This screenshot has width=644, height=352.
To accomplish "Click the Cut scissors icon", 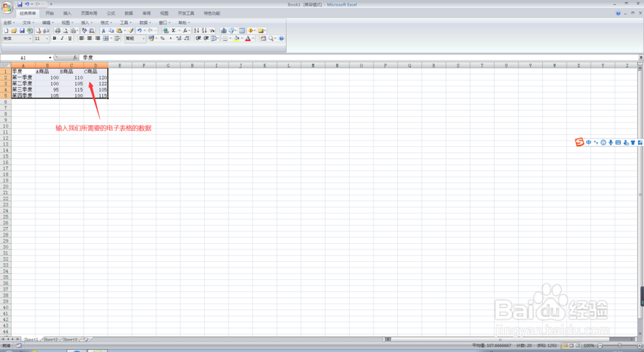I will point(104,30).
